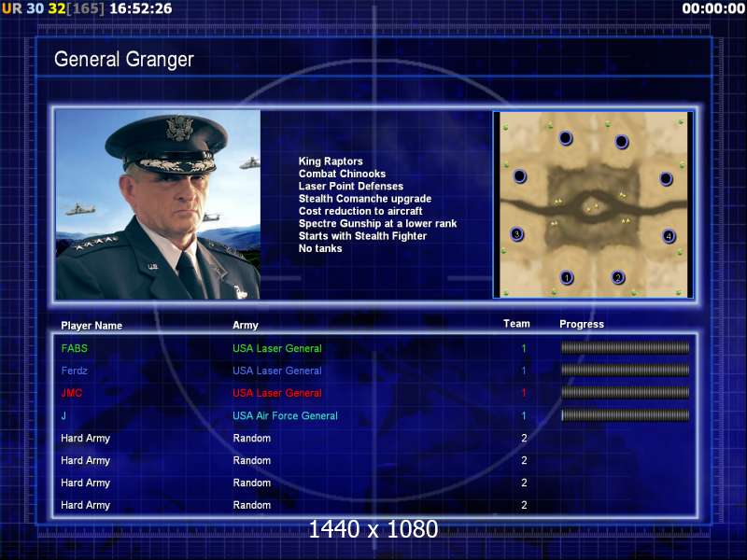Viewport: 747px width, 560px height.
Task: Click JMC's "USA Laser General" army
Action: (277, 393)
